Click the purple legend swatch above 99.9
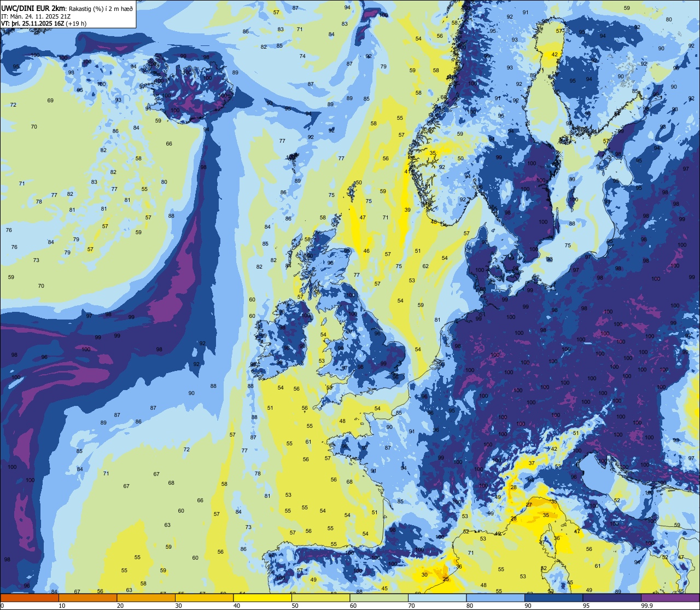This screenshot has height=610, width=700. 670,597
